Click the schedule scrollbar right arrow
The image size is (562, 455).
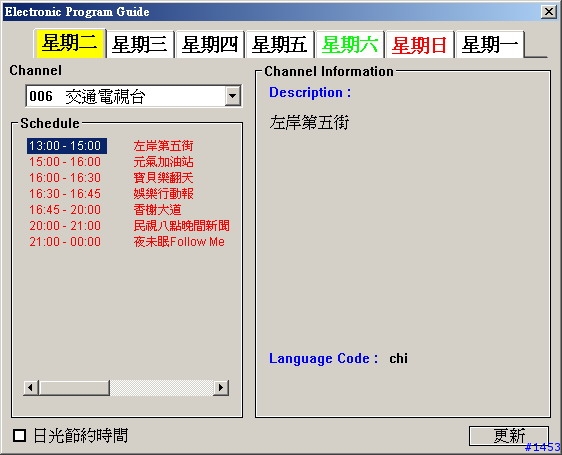tap(221, 388)
